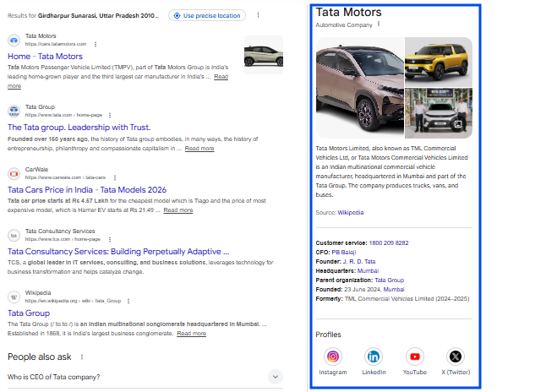Click the CarWale site favicon

point(14,173)
